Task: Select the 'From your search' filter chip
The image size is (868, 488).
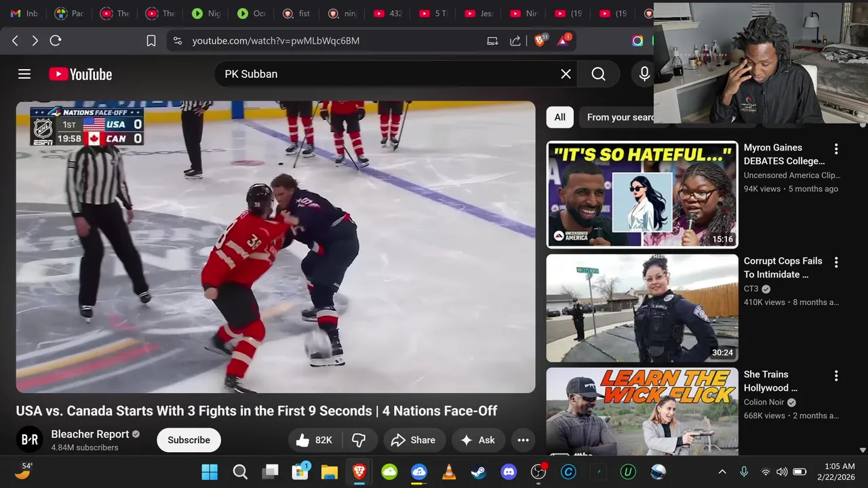Action: click(617, 117)
